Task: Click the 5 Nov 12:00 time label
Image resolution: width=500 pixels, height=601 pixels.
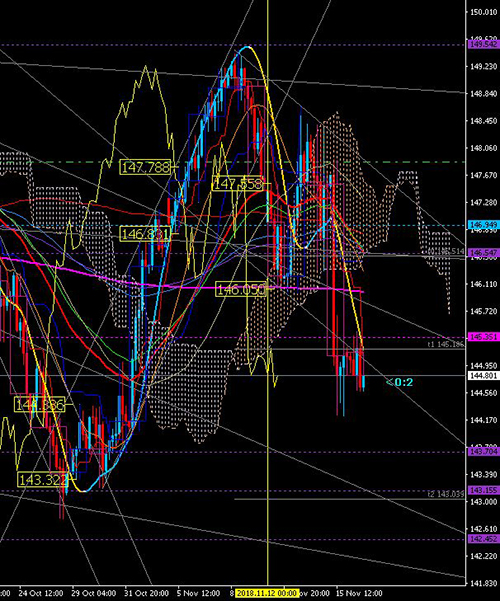Action: click(x=199, y=593)
